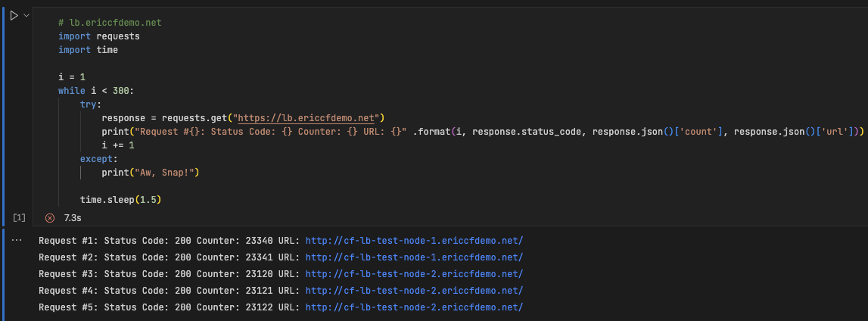868x321 pixels.
Task: Click the 'import time' code line
Action: click(x=88, y=50)
